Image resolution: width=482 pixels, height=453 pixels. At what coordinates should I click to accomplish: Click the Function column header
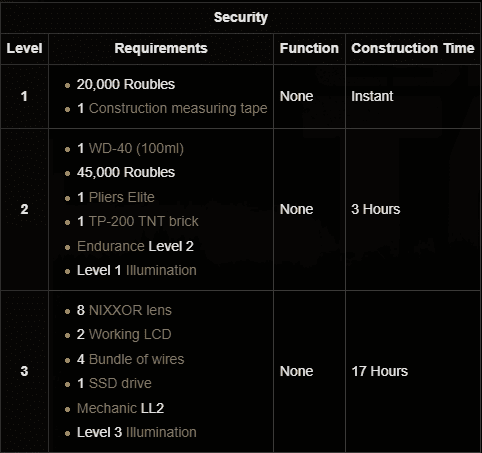point(309,48)
